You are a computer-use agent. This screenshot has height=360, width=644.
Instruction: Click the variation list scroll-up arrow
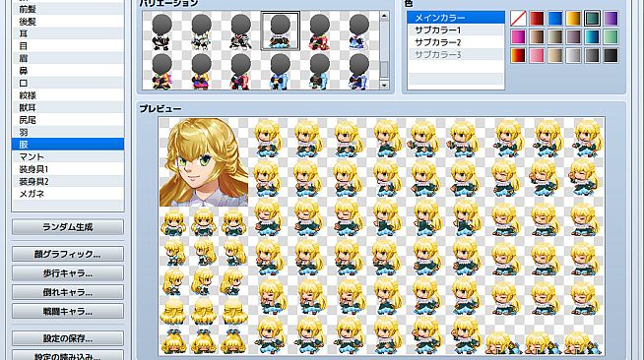[x=384, y=16]
